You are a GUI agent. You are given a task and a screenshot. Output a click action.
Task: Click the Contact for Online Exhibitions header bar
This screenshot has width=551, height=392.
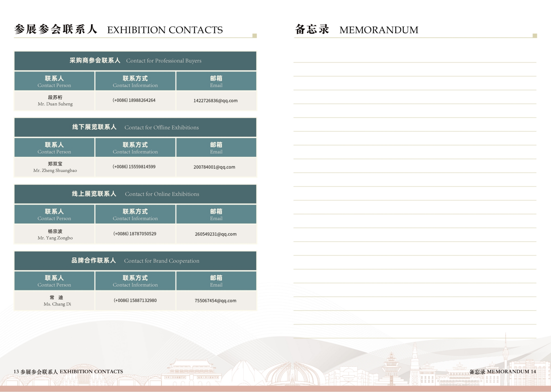pos(135,194)
